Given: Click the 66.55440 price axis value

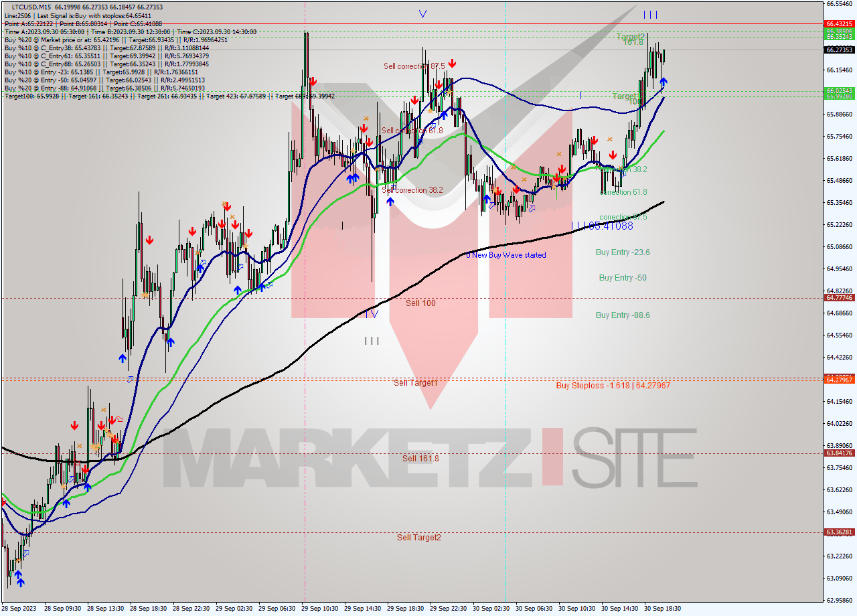Looking at the screenshot, I should click(839, 4).
